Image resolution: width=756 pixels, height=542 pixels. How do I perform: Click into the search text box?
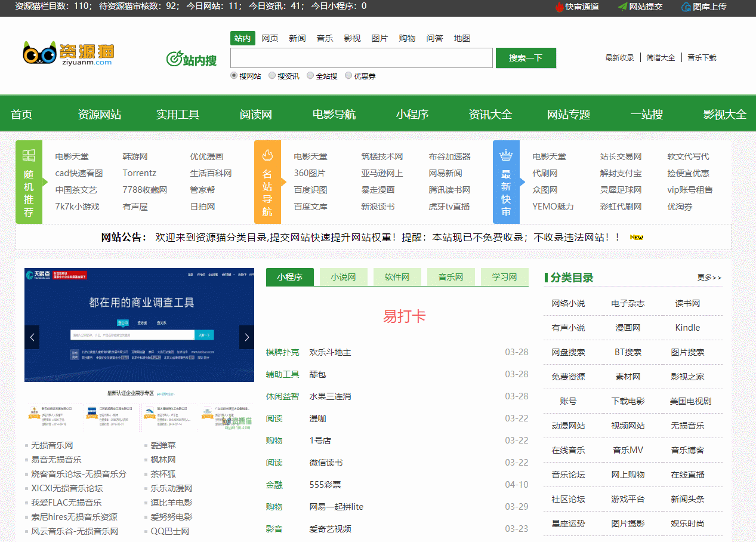point(362,58)
